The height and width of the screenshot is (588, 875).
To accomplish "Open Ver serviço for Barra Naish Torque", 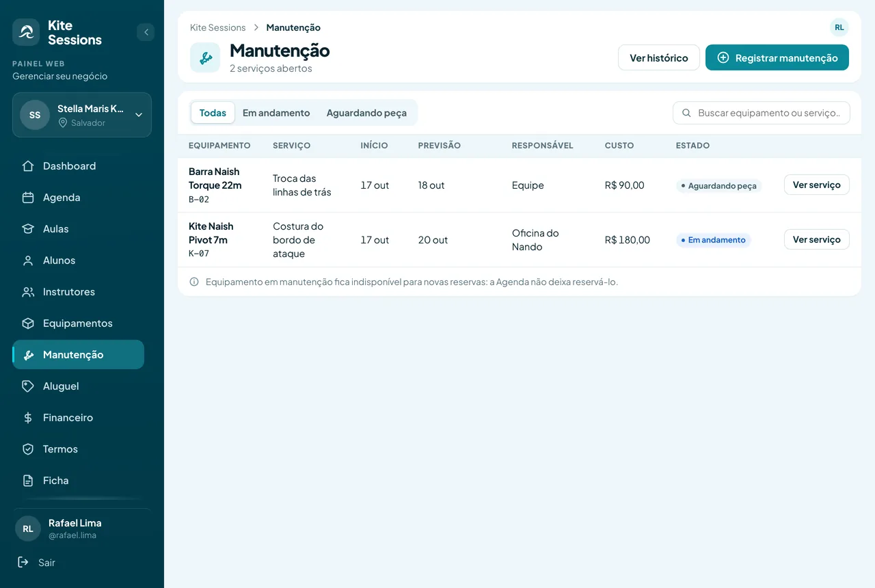I will pyautogui.click(x=817, y=185).
